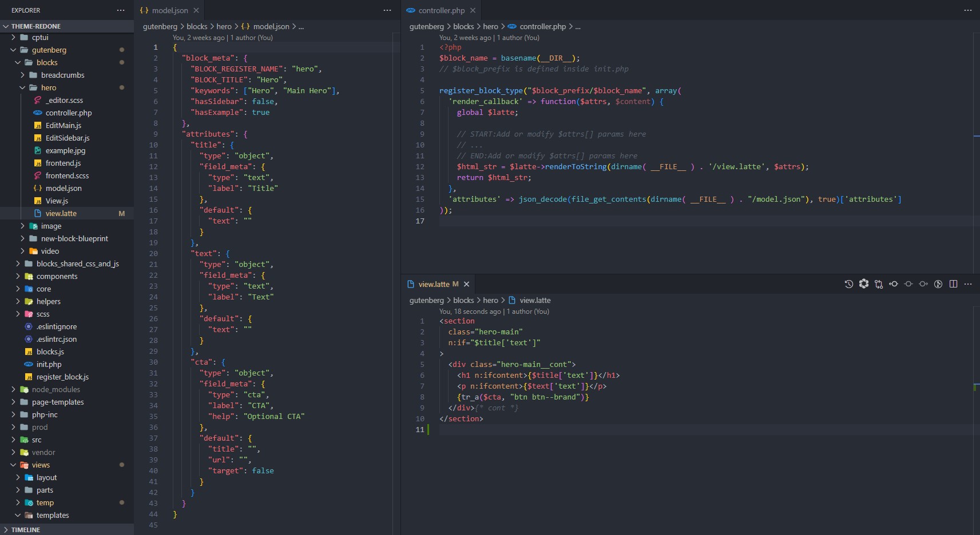Go to next change in view.latte
This screenshot has width=980, height=535.
pyautogui.click(x=923, y=284)
